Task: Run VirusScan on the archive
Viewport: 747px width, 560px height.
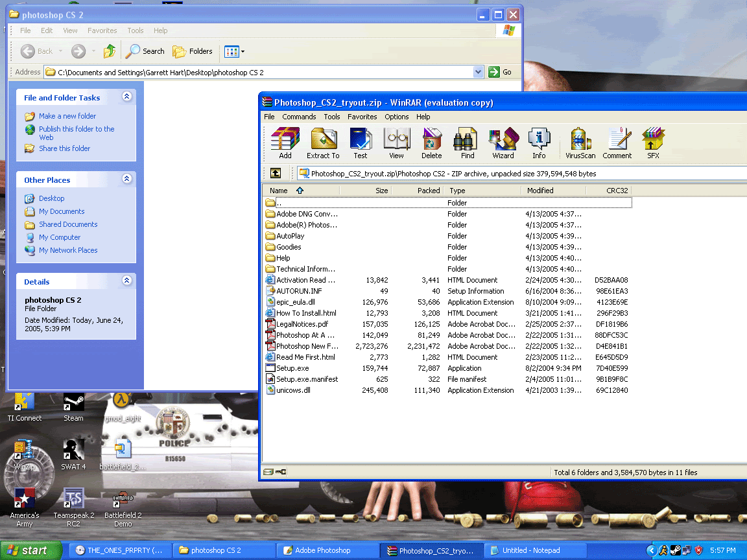Action: pos(580,143)
